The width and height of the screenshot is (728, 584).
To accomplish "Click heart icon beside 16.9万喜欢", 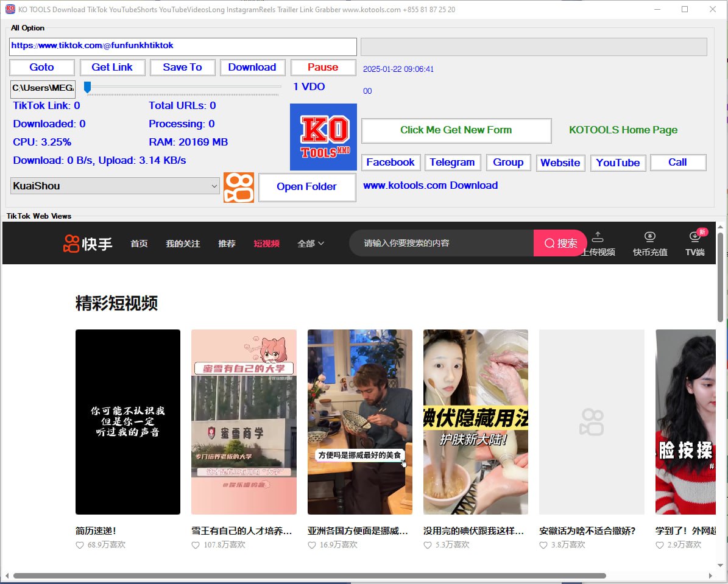I will [x=311, y=545].
